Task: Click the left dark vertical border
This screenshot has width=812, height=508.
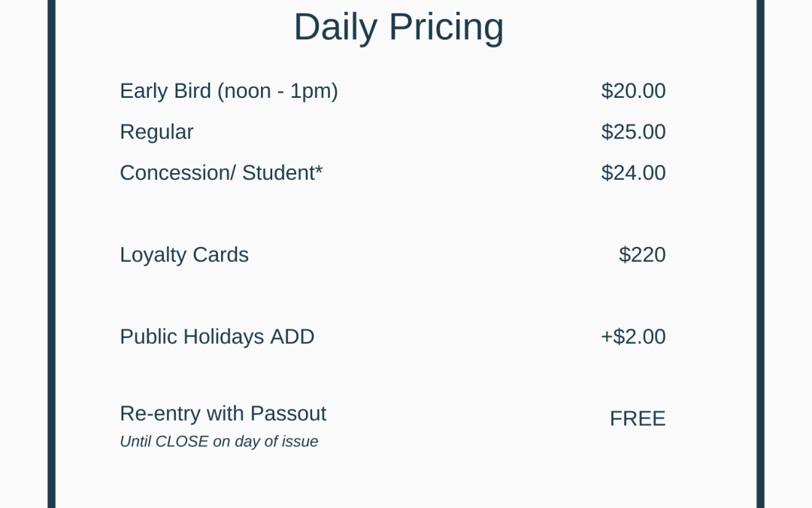Action: (x=52, y=256)
